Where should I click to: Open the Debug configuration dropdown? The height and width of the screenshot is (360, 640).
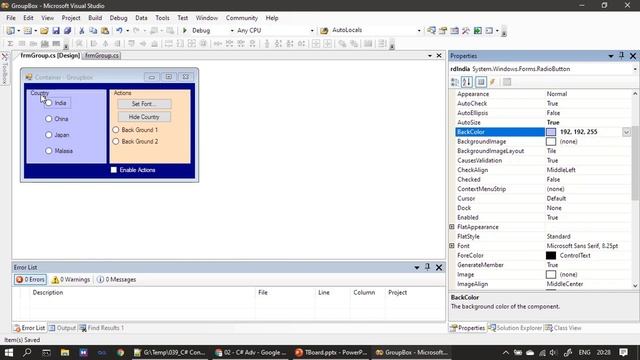232,31
